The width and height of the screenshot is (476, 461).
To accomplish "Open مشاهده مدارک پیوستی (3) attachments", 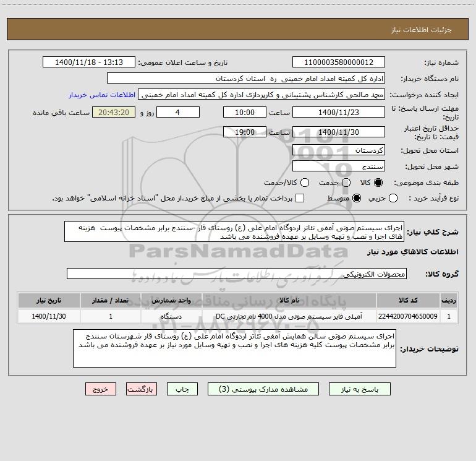I will pyautogui.click(x=263, y=389).
